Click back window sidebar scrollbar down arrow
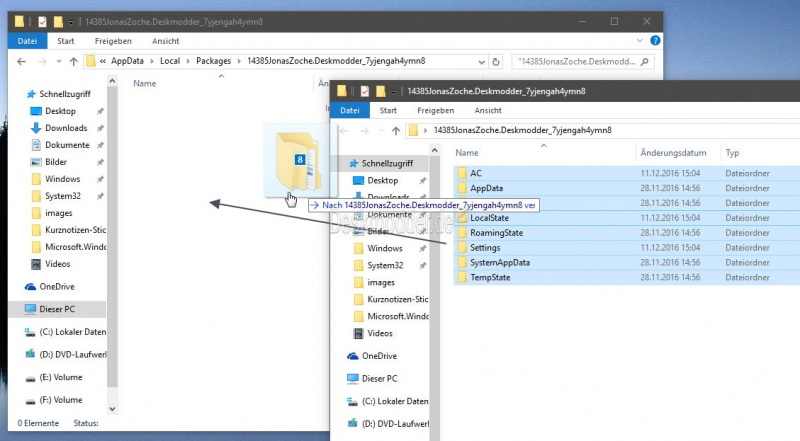800x441 pixels. coord(113,407)
